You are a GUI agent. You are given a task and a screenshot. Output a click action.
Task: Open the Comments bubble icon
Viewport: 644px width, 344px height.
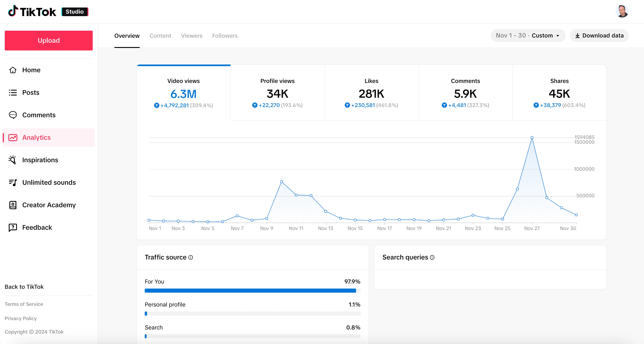click(13, 115)
